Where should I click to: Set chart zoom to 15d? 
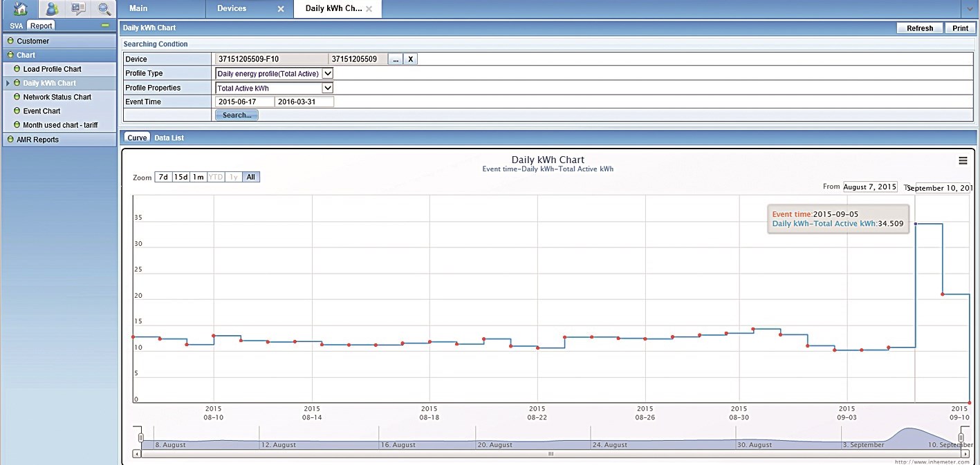tap(181, 177)
